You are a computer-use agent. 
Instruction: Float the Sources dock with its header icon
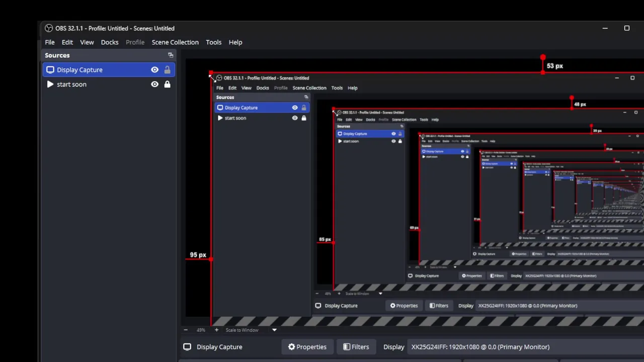(171, 55)
